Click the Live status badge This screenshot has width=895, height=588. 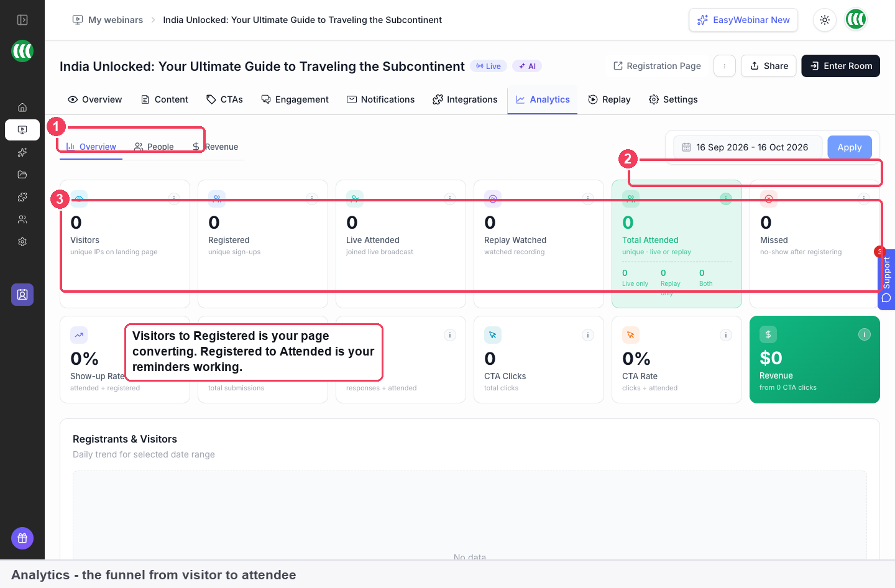[489, 66]
